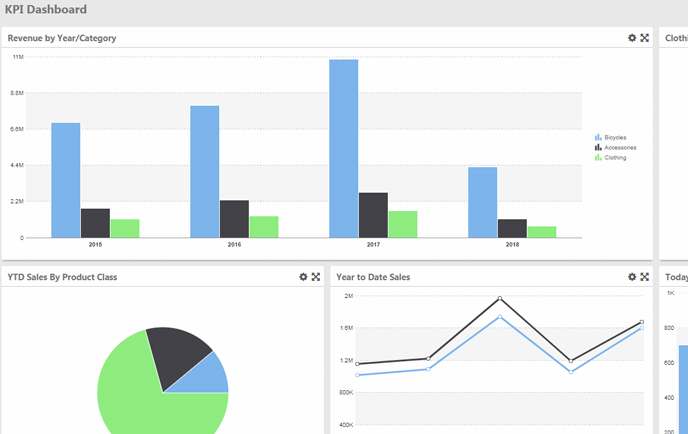Screen dimensions: 688x434
Task: Click the KPI Dashboard heading
Action: point(46,10)
